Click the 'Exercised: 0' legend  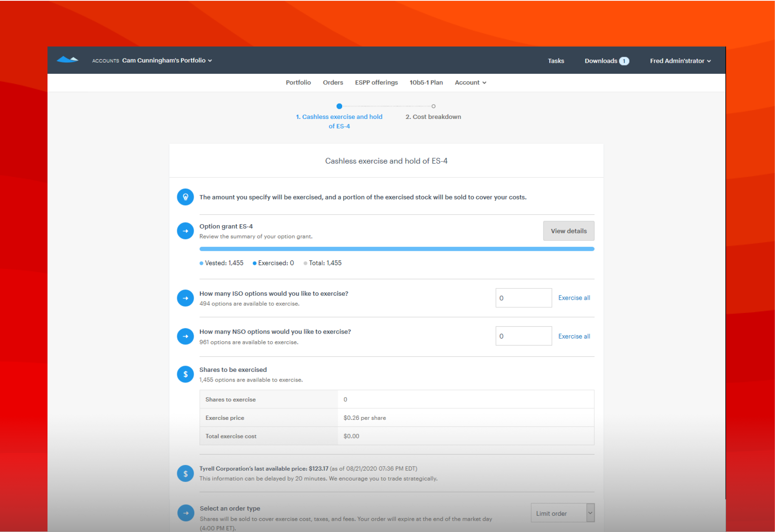coord(273,263)
